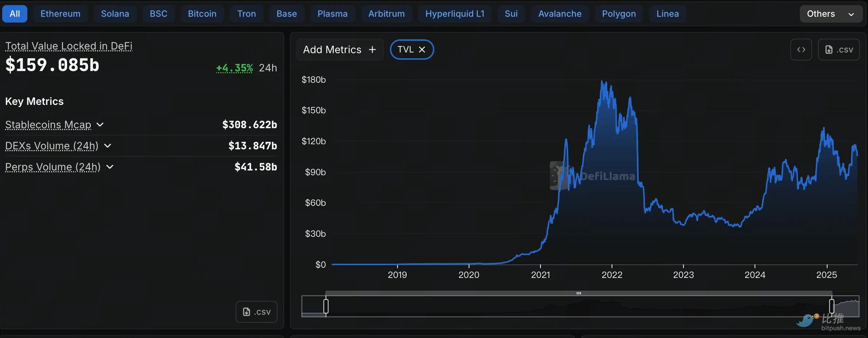Download chart data via top-right .csv button
This screenshot has height=338, width=868.
839,50
